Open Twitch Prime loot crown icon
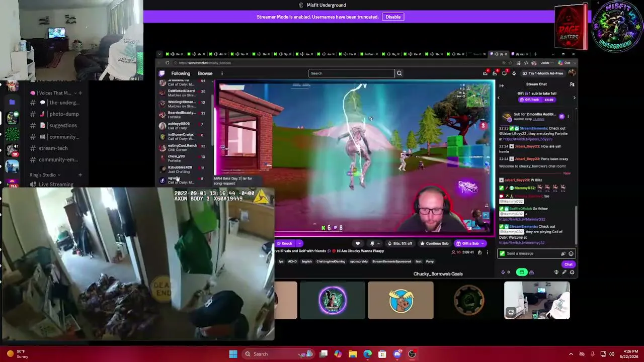Screen dimensions: 644x362 click(x=485, y=73)
